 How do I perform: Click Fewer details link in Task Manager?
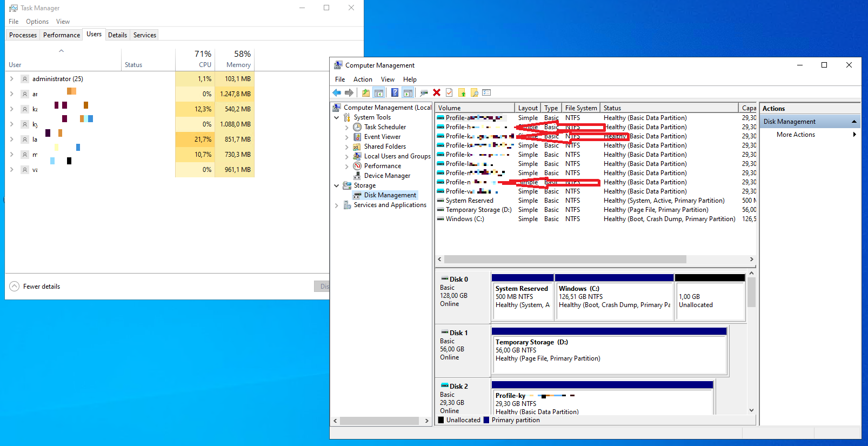(42, 287)
